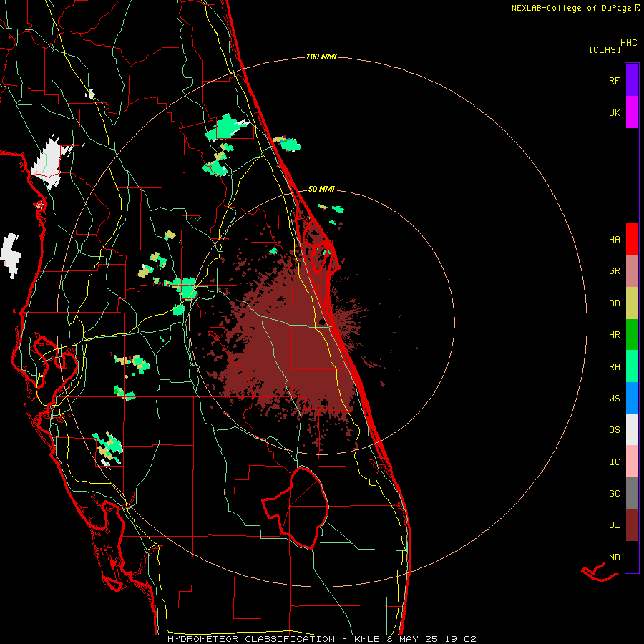
Task: Click the [CLAS] units label
Action: point(605,49)
